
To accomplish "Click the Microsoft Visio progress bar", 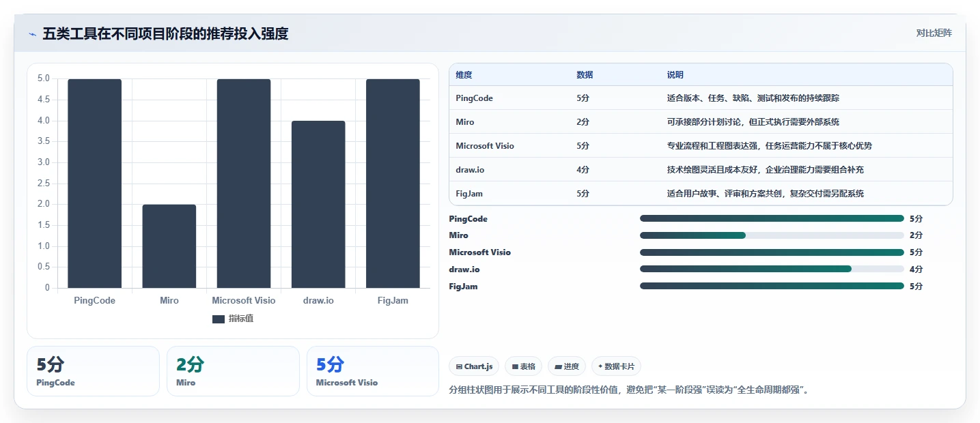I will (x=772, y=252).
